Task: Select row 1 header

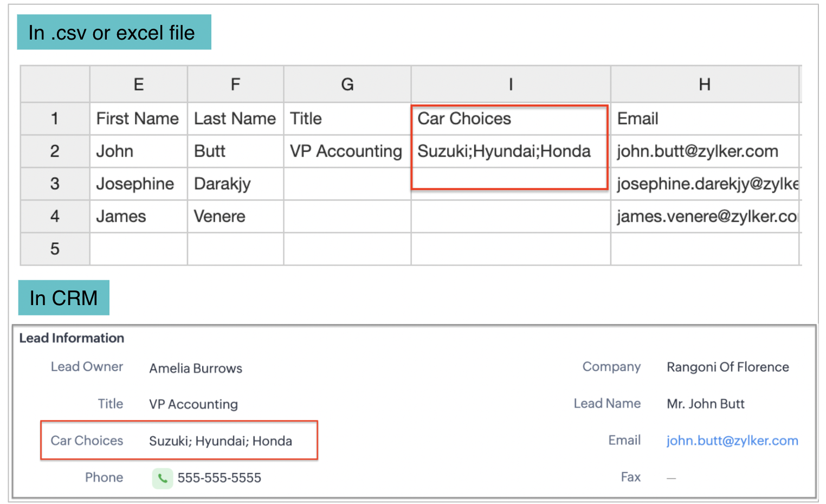Action: point(55,119)
